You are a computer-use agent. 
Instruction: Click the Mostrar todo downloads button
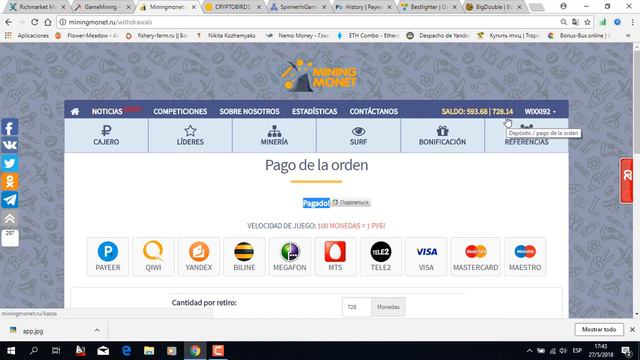coord(599,329)
